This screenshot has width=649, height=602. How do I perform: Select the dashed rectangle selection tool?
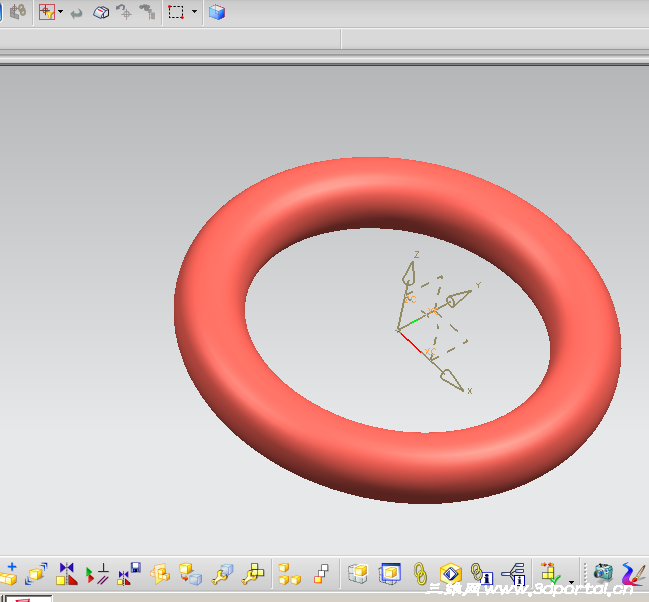coord(176,12)
